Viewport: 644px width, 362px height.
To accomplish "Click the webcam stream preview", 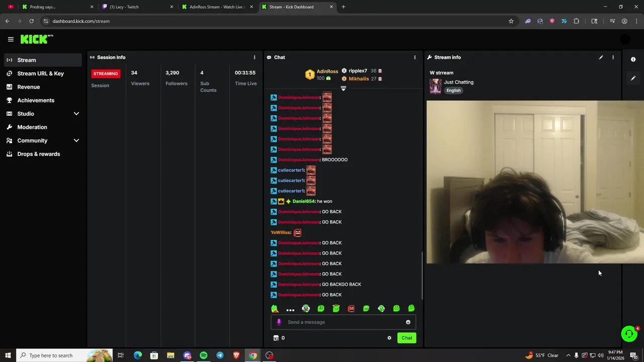I will (535, 182).
